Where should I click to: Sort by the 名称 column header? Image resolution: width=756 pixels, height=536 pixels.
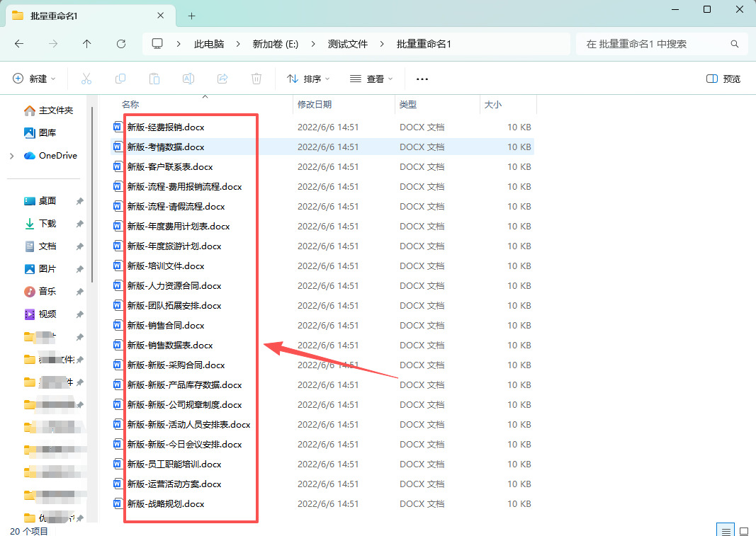(130, 104)
